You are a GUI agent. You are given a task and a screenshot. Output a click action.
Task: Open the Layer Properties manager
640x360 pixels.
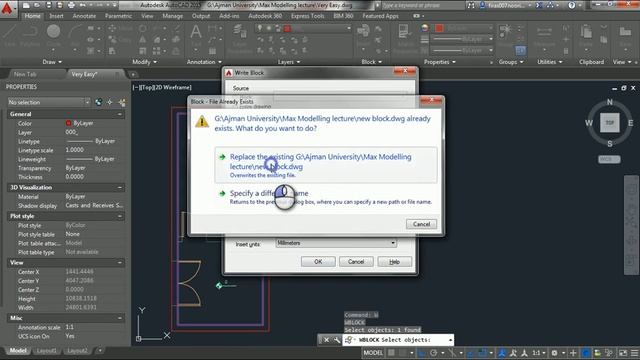[x=240, y=39]
